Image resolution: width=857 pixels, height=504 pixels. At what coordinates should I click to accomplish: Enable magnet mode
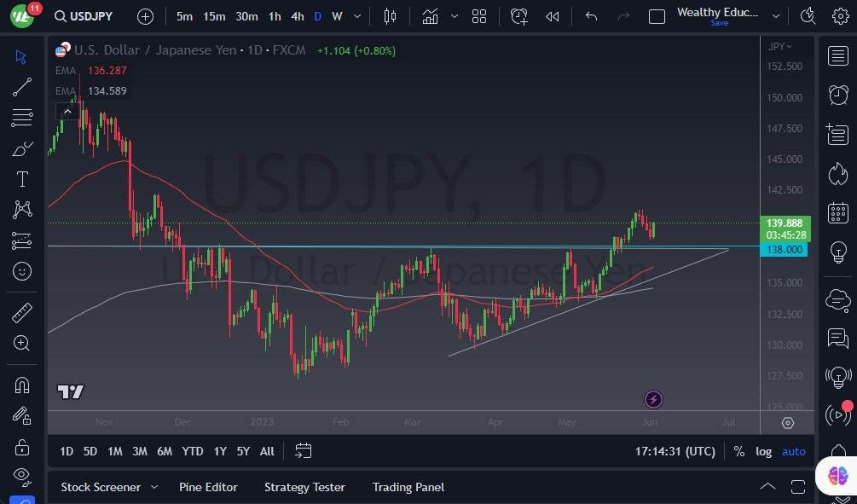pyautogui.click(x=21, y=385)
